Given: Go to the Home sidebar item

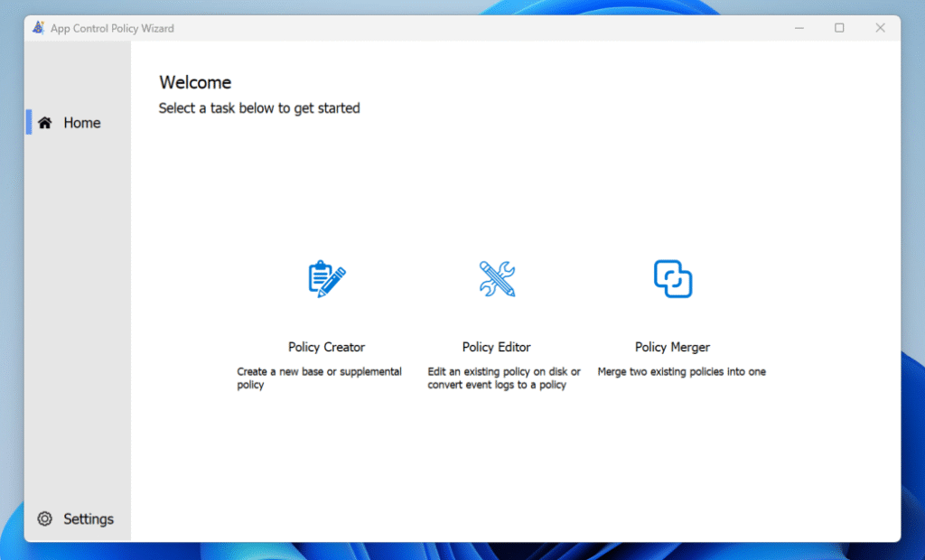Looking at the screenshot, I should pos(81,123).
